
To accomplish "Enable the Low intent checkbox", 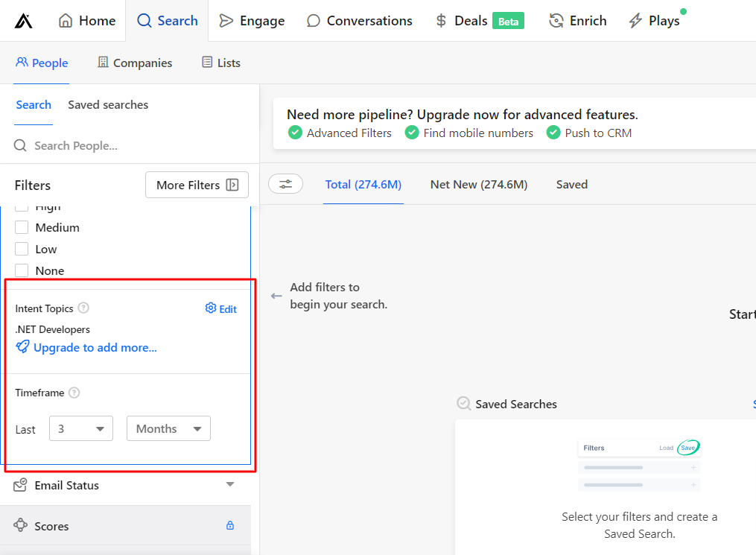I will click(x=22, y=249).
